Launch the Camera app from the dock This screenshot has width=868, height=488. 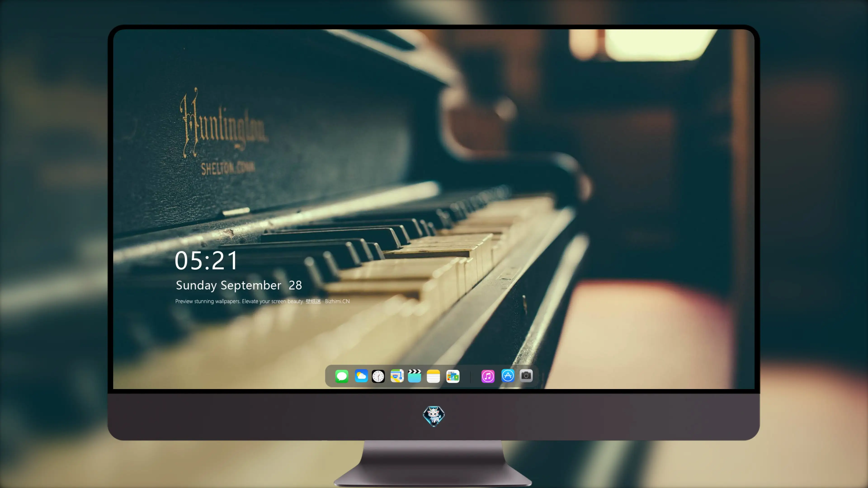[526, 375]
